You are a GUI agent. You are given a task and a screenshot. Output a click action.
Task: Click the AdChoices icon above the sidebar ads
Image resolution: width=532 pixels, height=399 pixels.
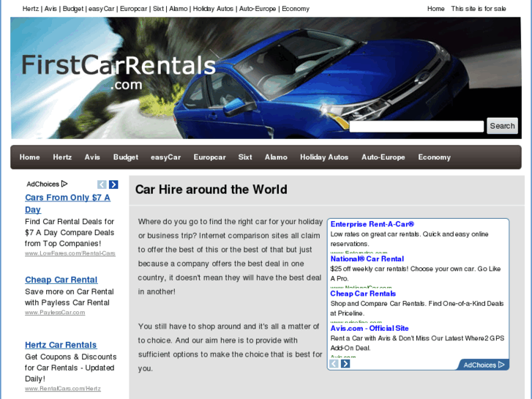pos(64,184)
